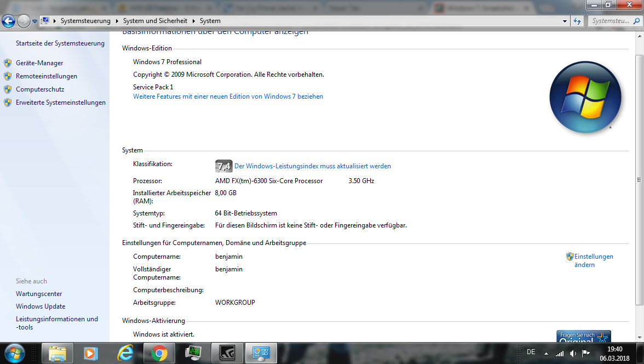Image resolution: width=644 pixels, height=364 pixels.
Task: Click the Windows logo image
Action: (585, 98)
